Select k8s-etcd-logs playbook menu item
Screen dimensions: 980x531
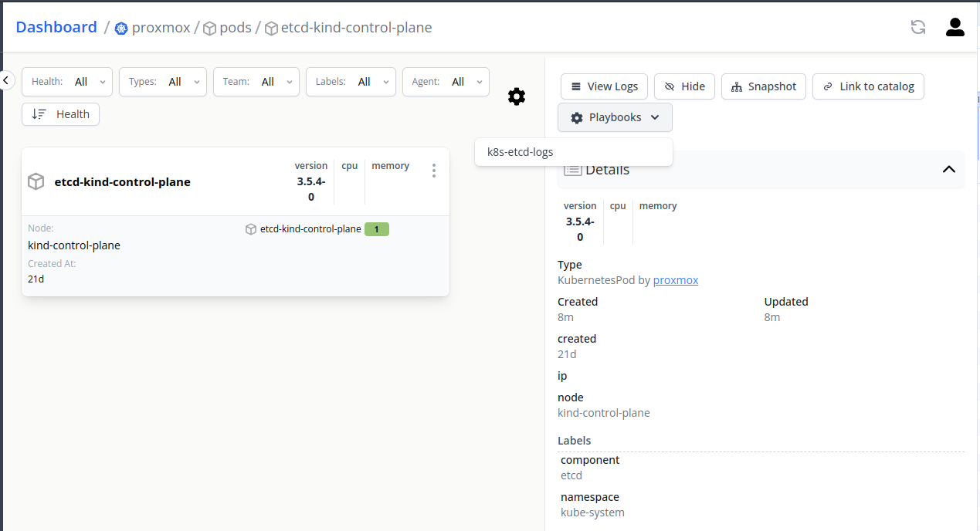point(520,152)
